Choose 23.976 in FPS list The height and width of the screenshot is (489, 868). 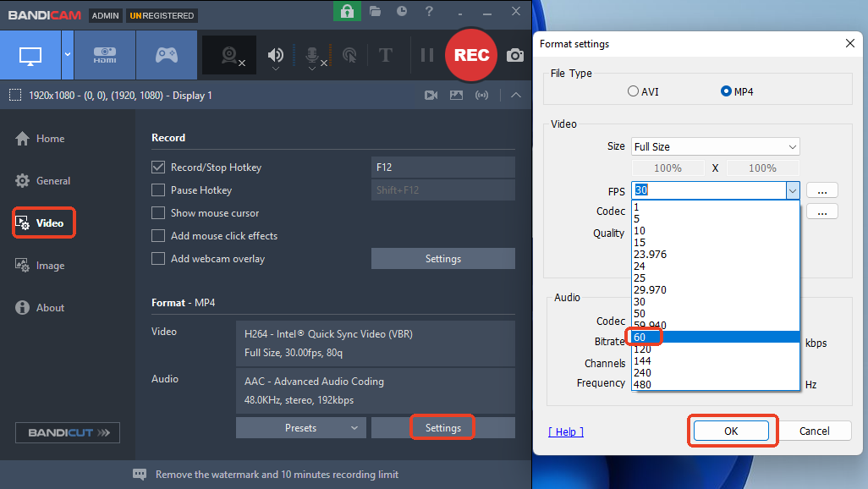tap(715, 254)
